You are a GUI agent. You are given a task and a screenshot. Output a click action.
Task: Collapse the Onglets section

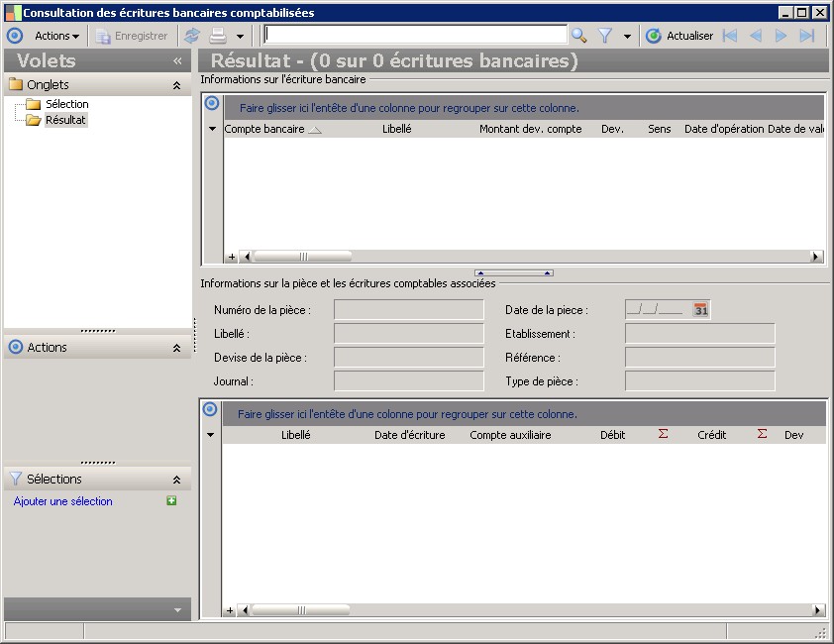coord(176,85)
